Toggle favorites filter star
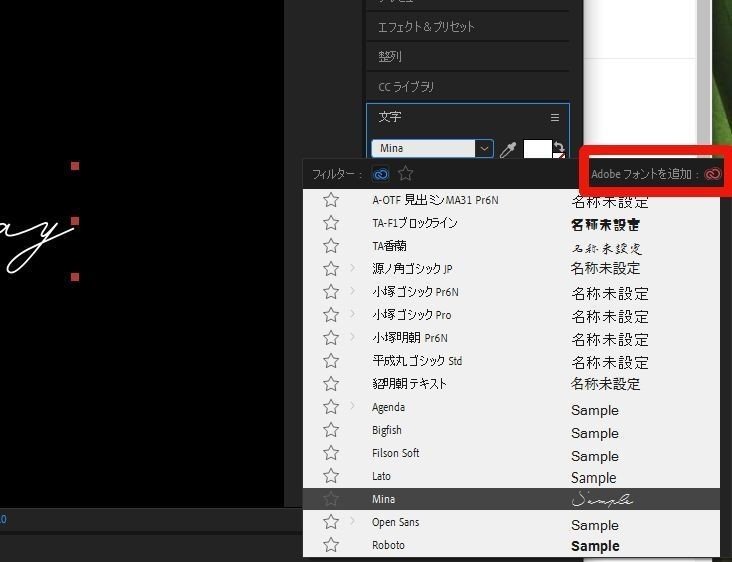 (x=405, y=174)
